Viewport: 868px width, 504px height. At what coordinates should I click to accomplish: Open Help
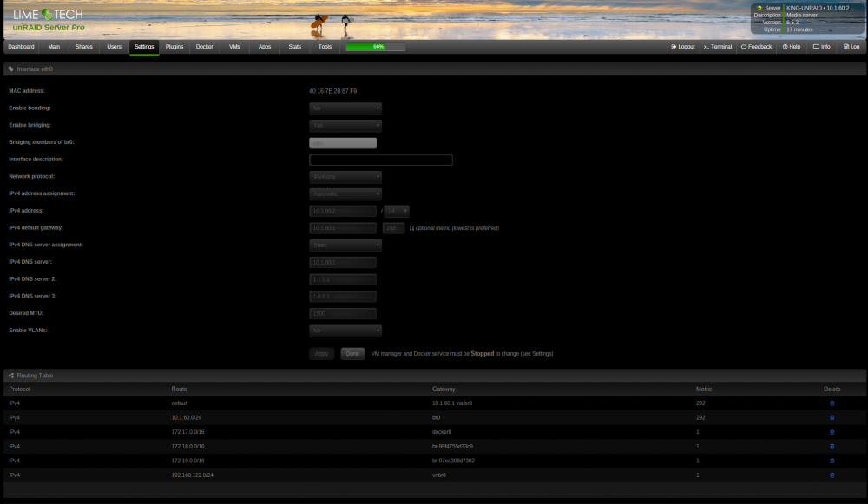[792, 47]
